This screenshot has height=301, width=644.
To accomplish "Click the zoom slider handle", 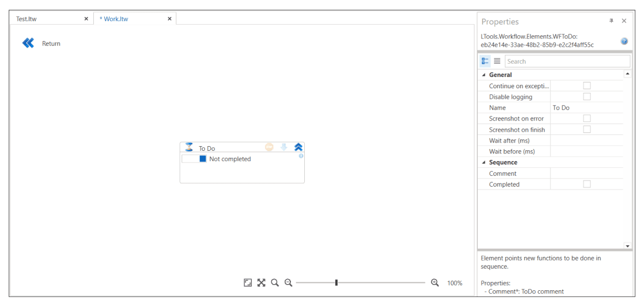I will pyautogui.click(x=336, y=283).
